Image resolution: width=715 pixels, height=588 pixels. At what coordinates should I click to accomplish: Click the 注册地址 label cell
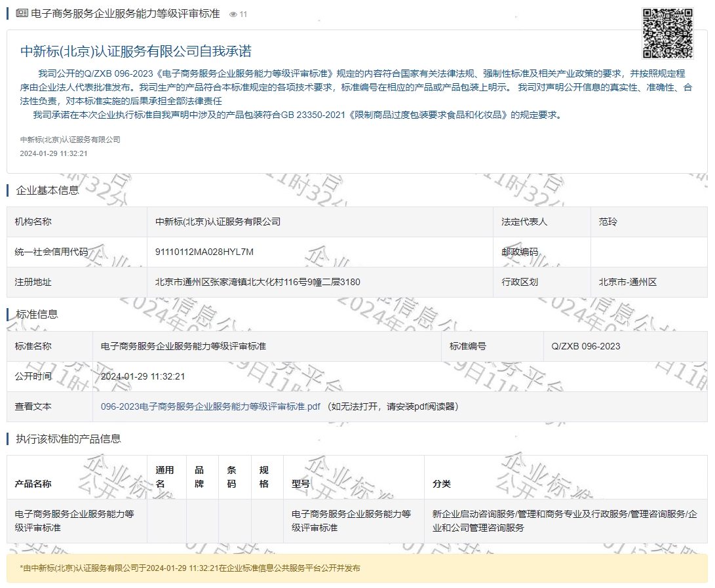[x=77, y=282]
